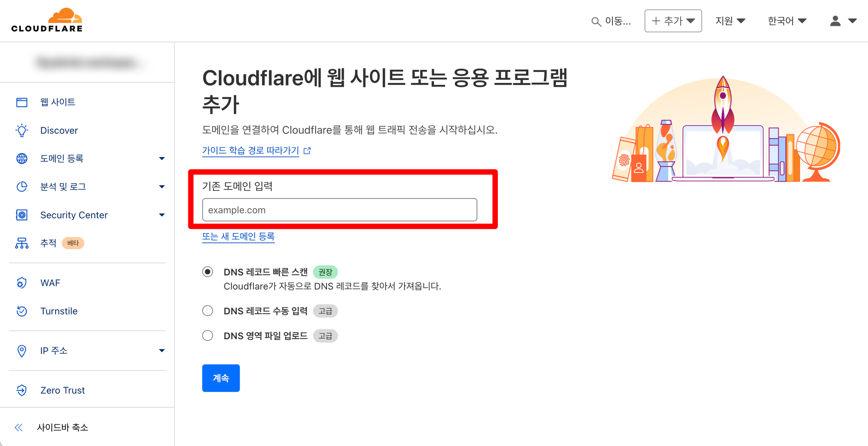868x446 pixels.
Task: Click the Discover lightbulb icon
Action: click(22, 130)
